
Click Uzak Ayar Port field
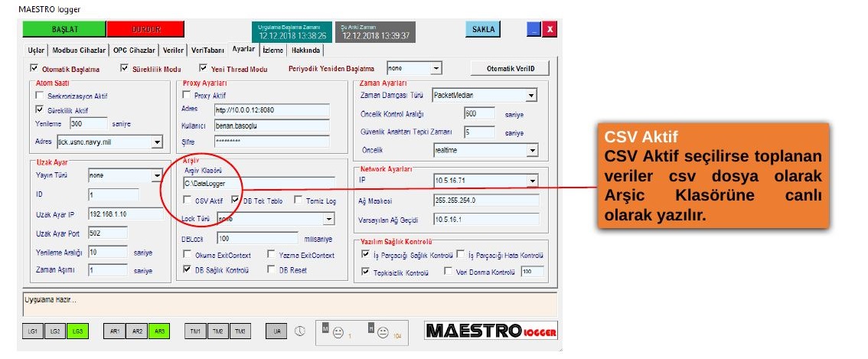pos(107,233)
